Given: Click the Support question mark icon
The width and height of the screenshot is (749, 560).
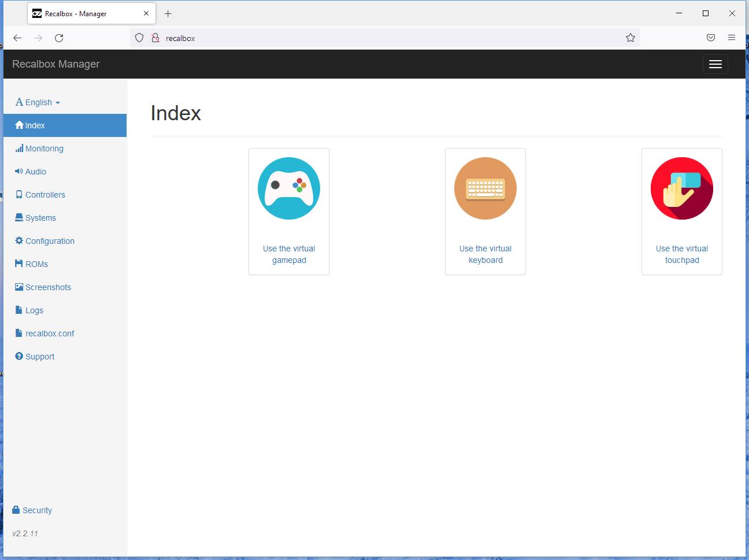Looking at the screenshot, I should [19, 357].
